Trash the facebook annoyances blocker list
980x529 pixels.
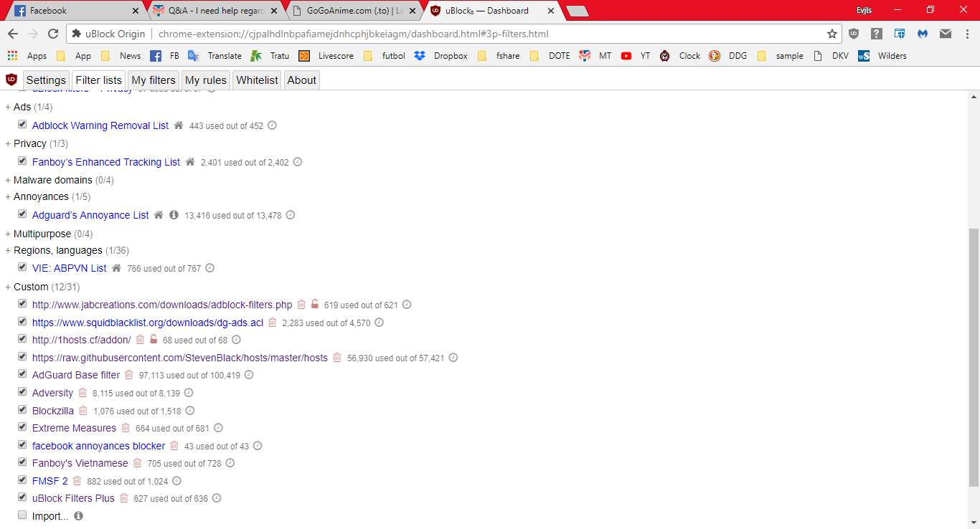174,446
